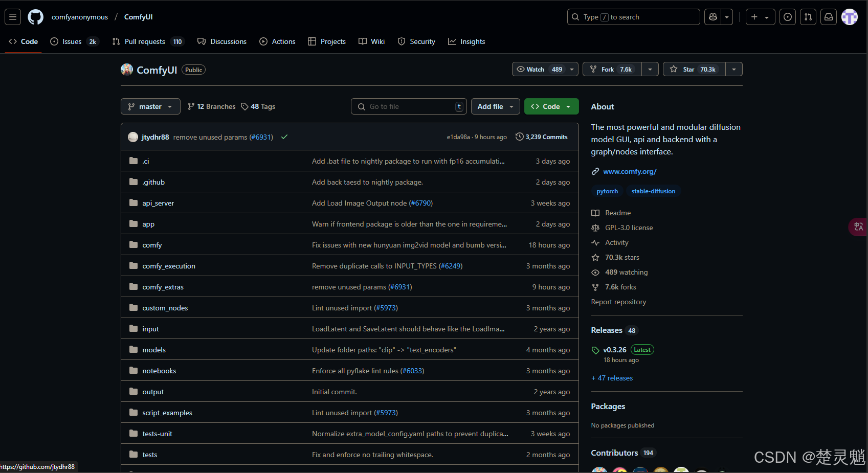
Task: Click the book icon next to Readme
Action: coord(595,213)
